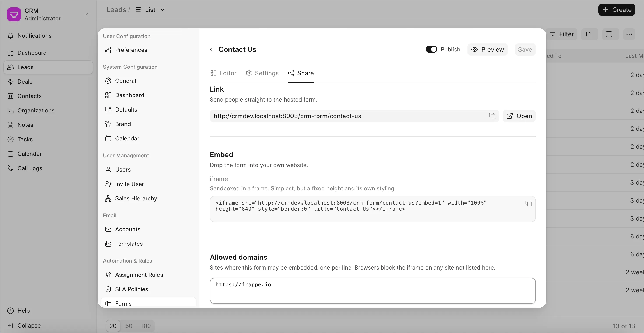The width and height of the screenshot is (644, 333).
Task: Click the Preview button
Action: [488, 49]
